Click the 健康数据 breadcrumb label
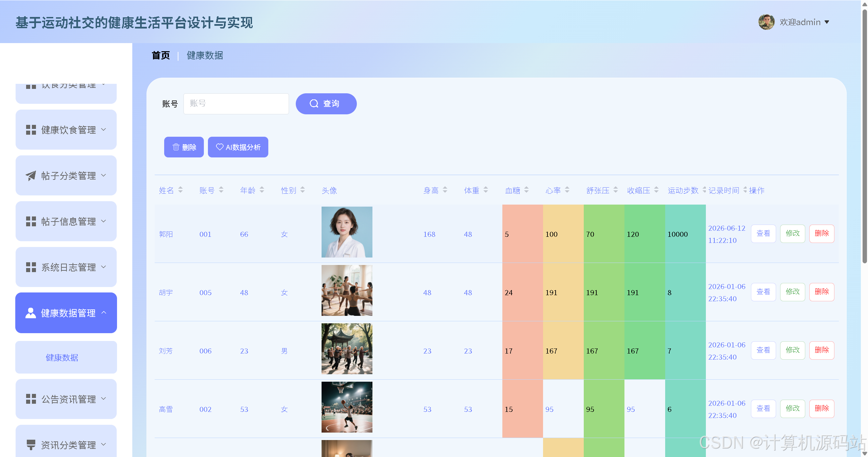Viewport: 868px width, 457px height. coord(205,55)
